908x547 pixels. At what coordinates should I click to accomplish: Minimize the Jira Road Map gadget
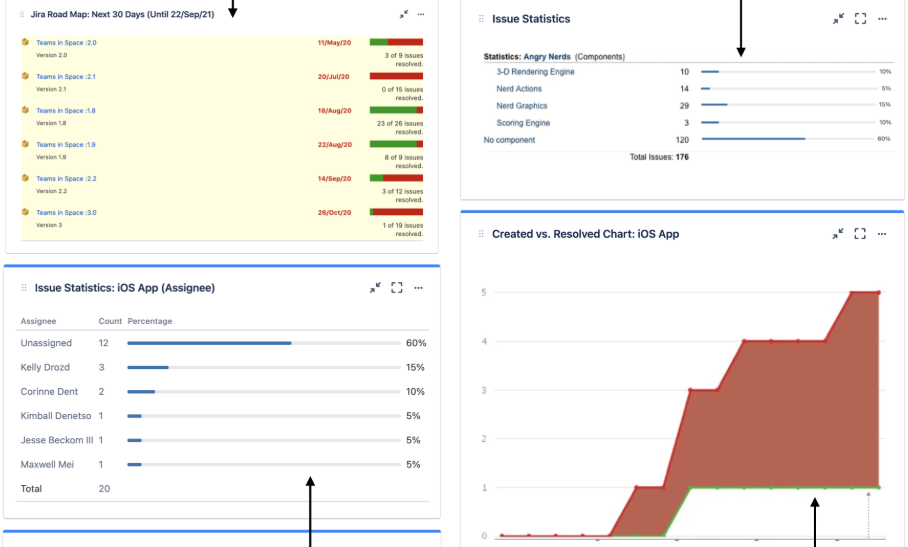[x=403, y=15]
